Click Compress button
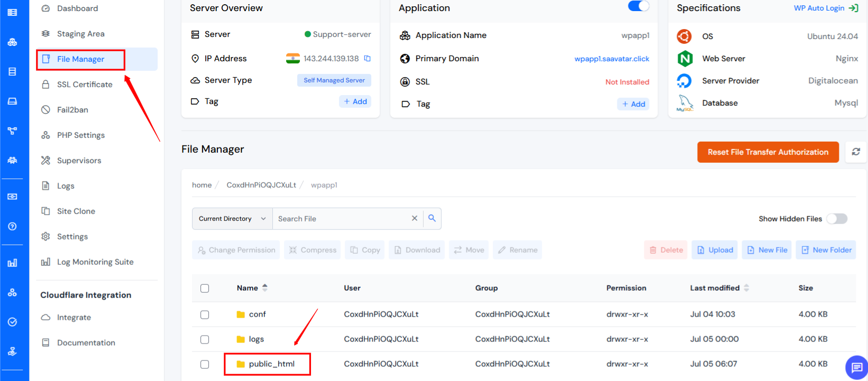 click(x=312, y=250)
